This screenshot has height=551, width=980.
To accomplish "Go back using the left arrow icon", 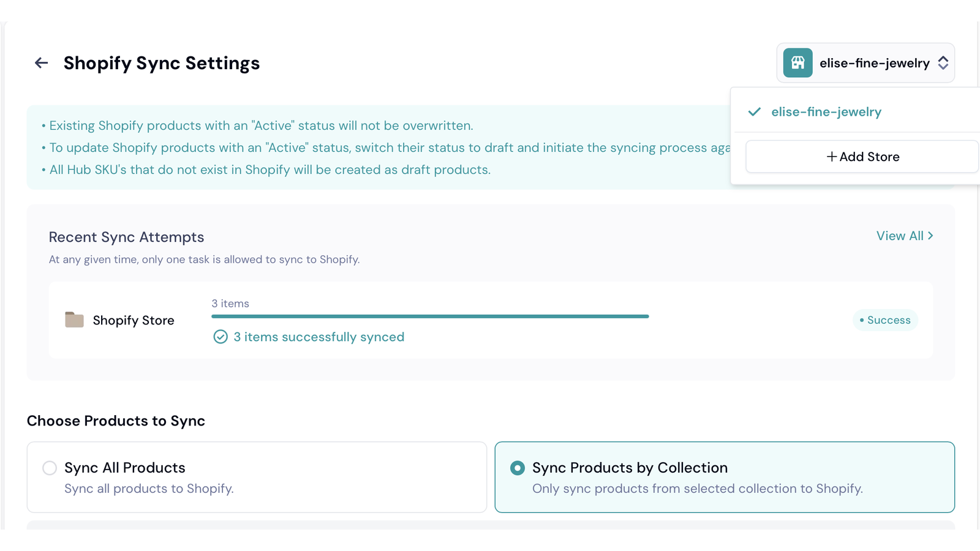I will (x=41, y=63).
